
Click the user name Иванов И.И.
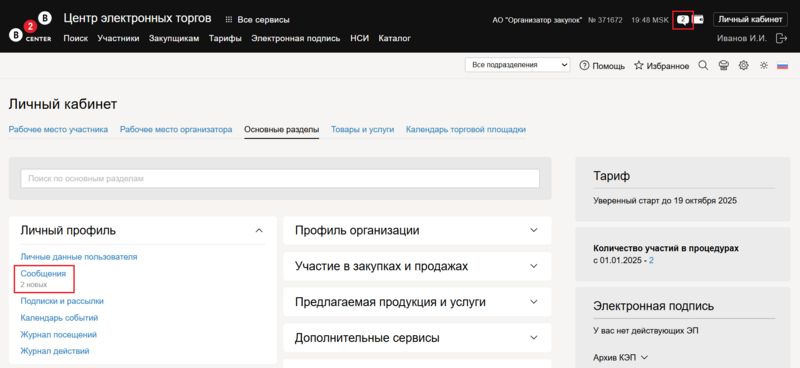tap(742, 38)
